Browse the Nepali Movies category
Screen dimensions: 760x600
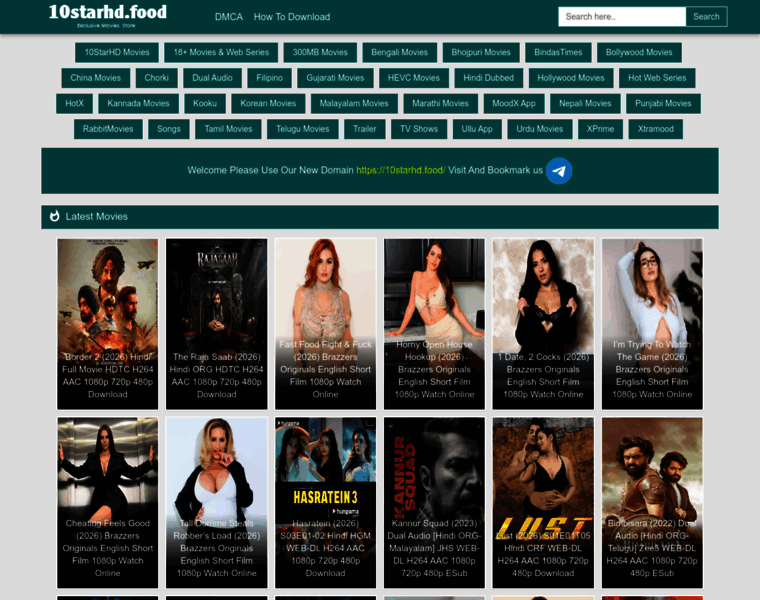585,104
